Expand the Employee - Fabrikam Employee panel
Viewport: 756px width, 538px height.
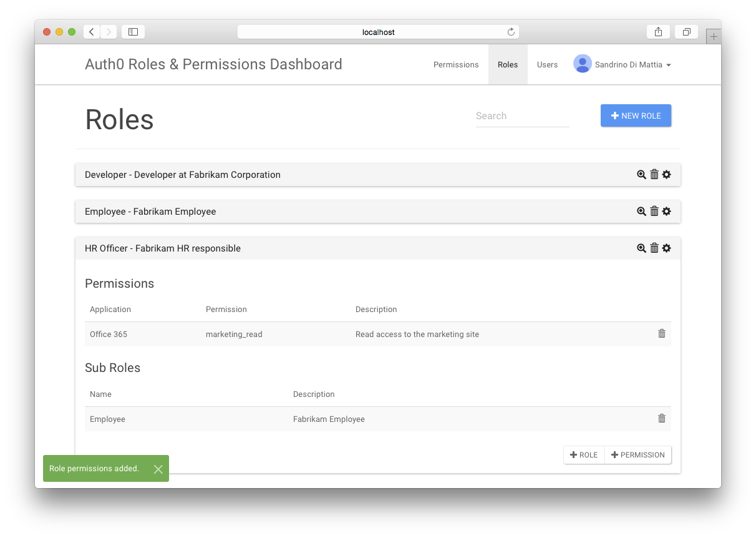click(x=150, y=212)
